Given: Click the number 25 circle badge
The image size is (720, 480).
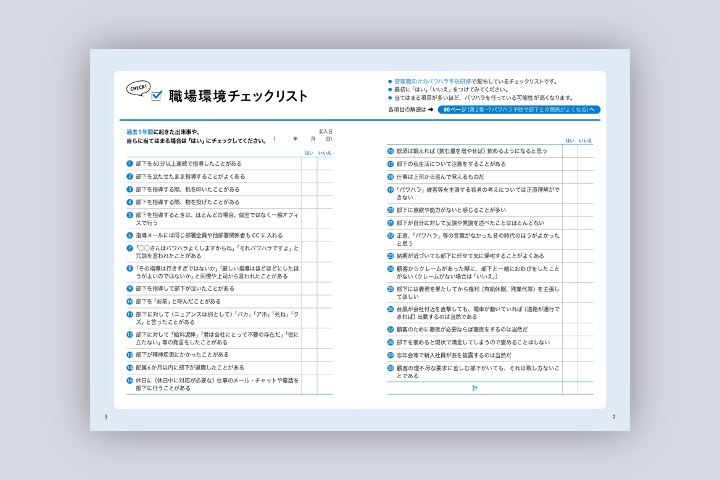Looking at the screenshot, I should pyautogui.click(x=390, y=289).
